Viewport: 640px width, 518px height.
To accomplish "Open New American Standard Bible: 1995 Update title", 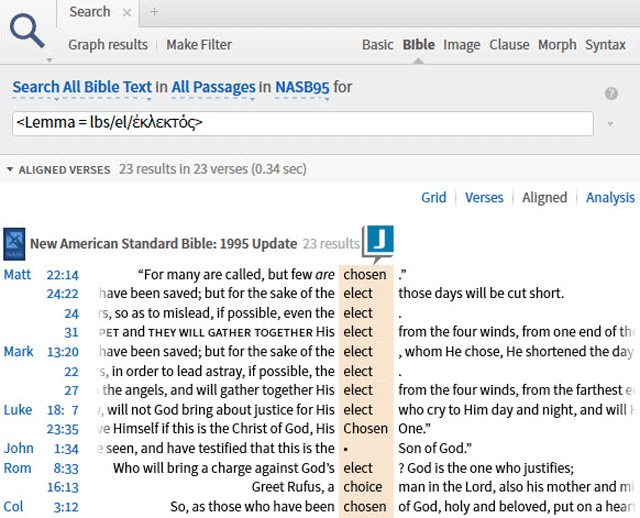I will pyautogui.click(x=163, y=244).
